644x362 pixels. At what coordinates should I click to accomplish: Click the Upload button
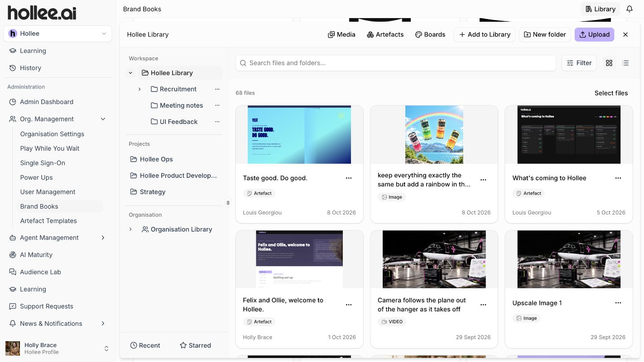pyautogui.click(x=594, y=34)
